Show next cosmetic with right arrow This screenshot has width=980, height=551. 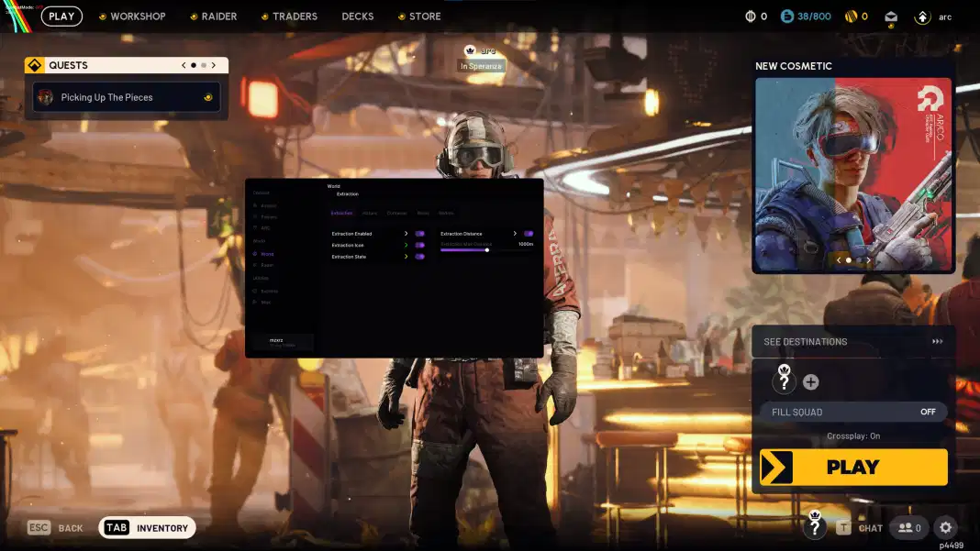click(868, 259)
